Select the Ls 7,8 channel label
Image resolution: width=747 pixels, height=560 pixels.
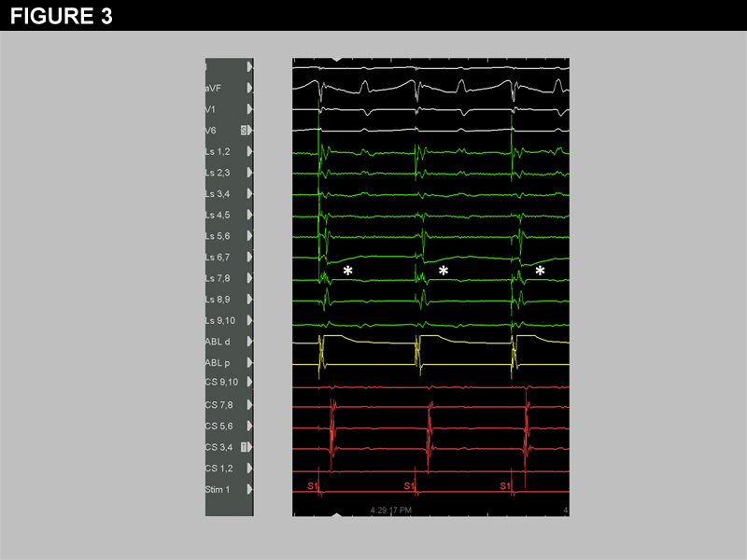218,278
